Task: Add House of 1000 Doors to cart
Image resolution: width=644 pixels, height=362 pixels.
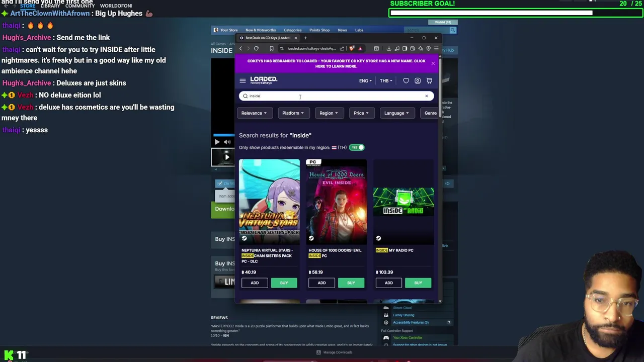Action: click(x=321, y=283)
